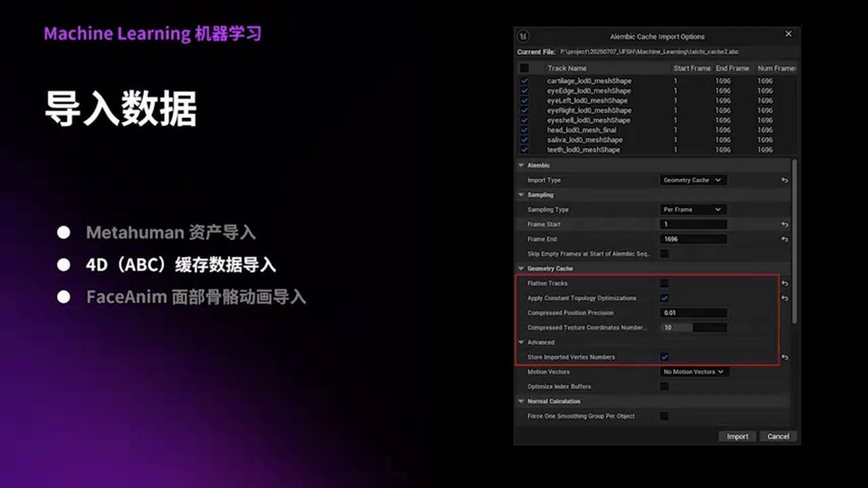Click the bullet icon beside Metahuman 资产导入
This screenshot has width=868, height=488.
[64, 232]
